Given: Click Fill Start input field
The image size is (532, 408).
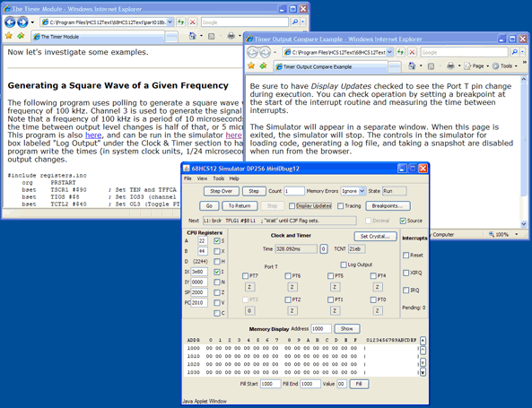Looking at the screenshot, I should pyautogui.click(x=270, y=384).
